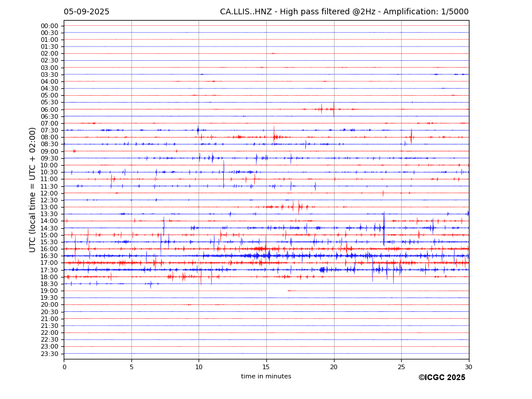Select the 17:00 row time label
This screenshot has width=532, height=399.
point(49,263)
